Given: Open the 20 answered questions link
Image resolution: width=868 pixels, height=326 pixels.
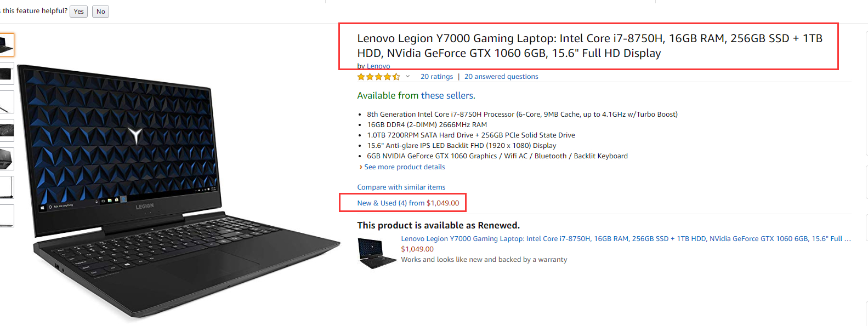Looking at the screenshot, I should [501, 77].
